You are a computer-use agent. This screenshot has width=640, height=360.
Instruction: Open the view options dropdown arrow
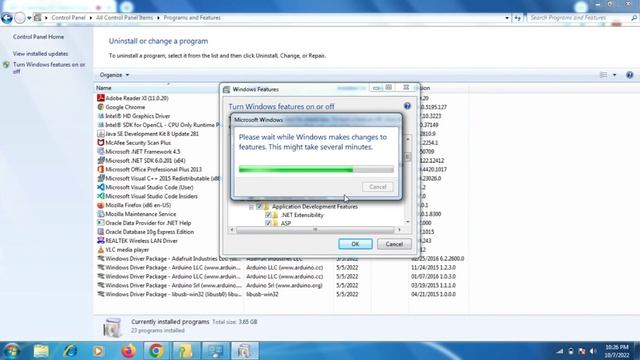[614, 75]
